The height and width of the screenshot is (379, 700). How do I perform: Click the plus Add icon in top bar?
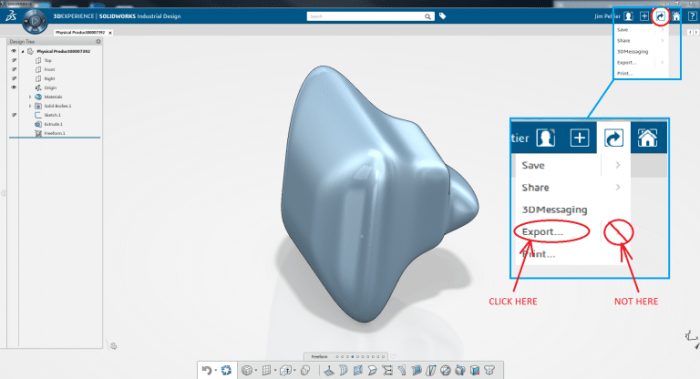pyautogui.click(x=644, y=17)
